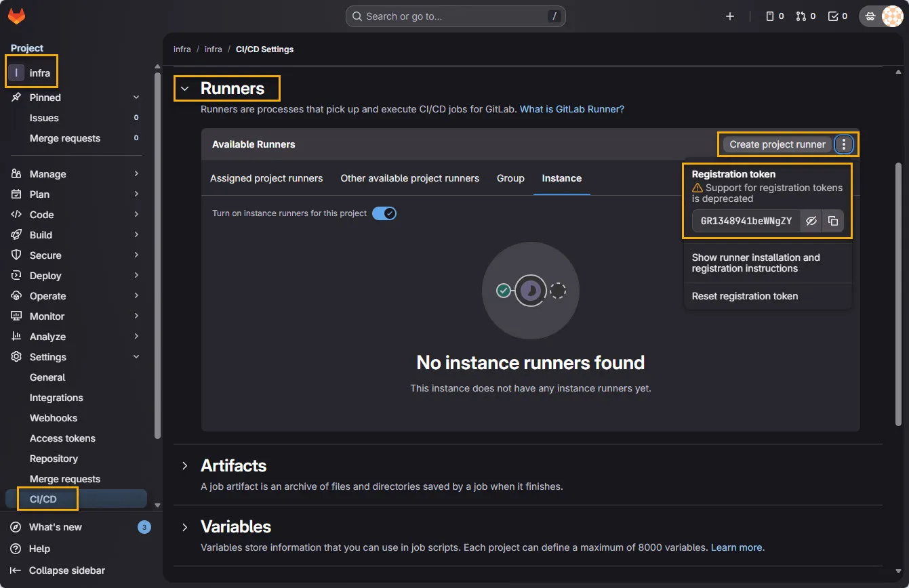Click the Operate icon in sidebar

click(x=16, y=296)
